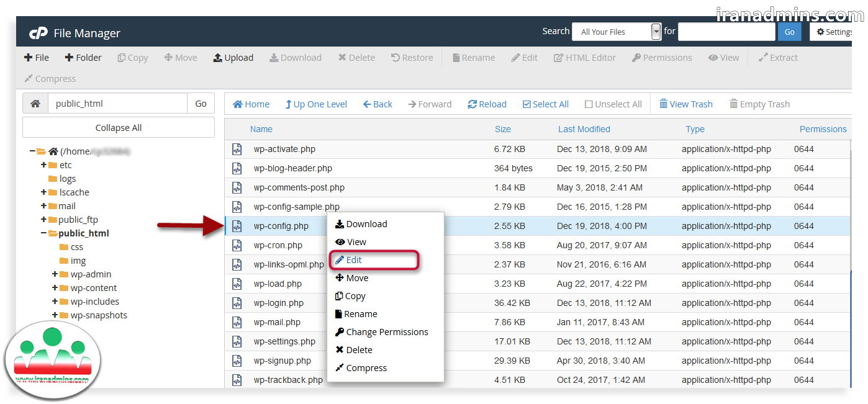Screen dimensions: 868x404
Task: Click the Restore toolbar button
Action: [412, 58]
